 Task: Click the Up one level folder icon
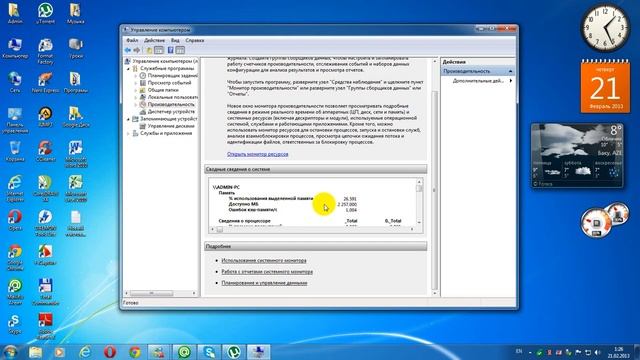[149, 50]
